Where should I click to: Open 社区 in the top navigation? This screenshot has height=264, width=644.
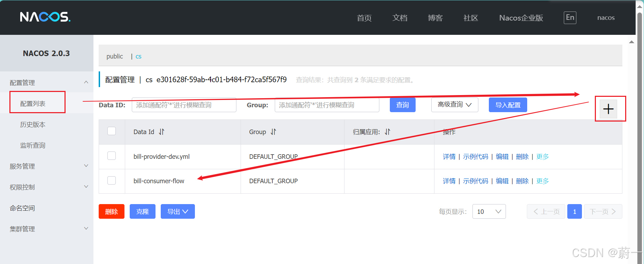click(471, 18)
